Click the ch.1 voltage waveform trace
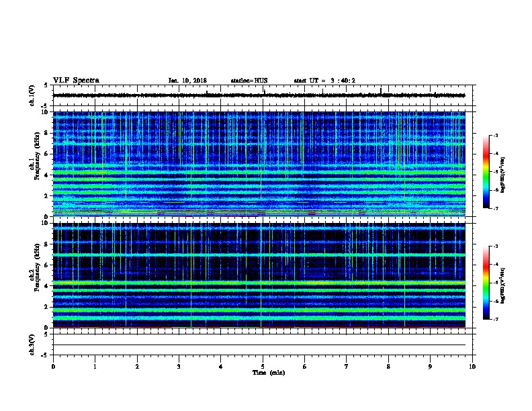 coord(259,95)
